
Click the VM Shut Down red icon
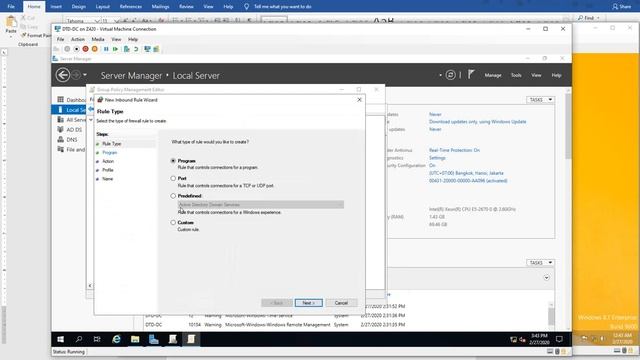coord(85,49)
